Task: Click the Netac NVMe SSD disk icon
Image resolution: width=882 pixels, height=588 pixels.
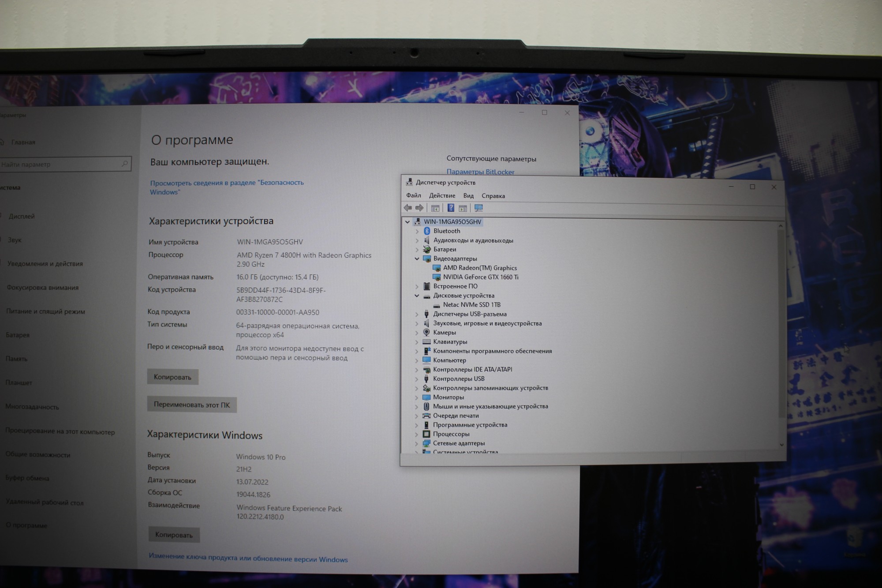Action: (437, 305)
